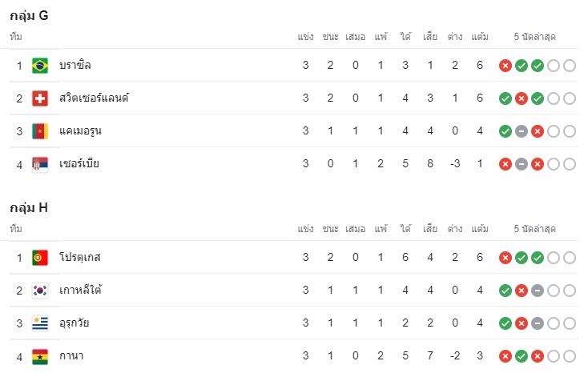Click the South Korea flag icon
Image resolution: width=588 pixels, height=381 pixels.
click(x=40, y=291)
